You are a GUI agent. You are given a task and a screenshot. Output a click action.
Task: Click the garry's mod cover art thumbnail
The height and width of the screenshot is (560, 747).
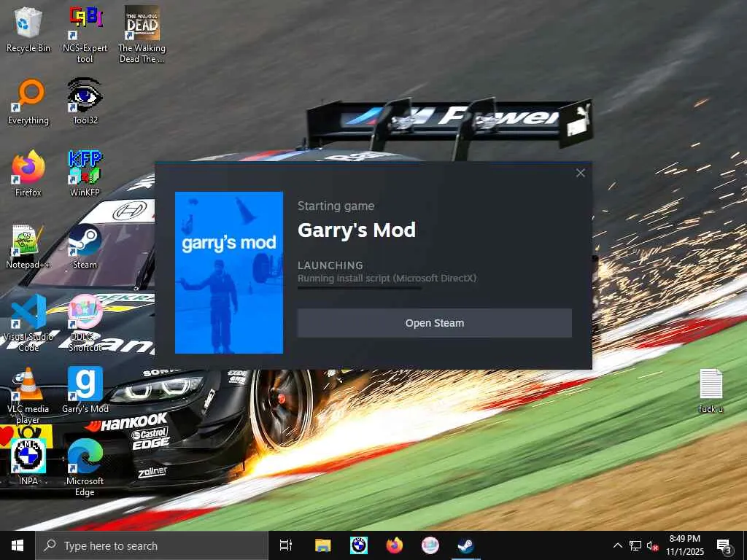tap(229, 273)
